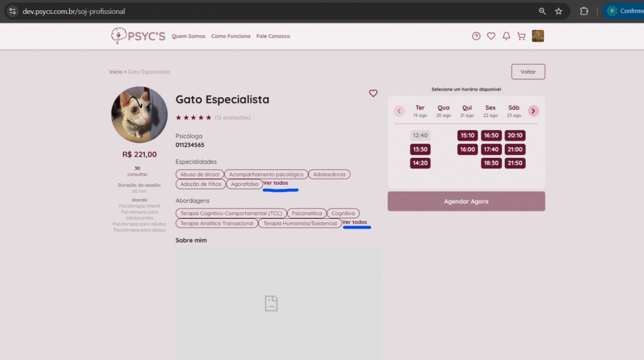The image size is (644, 360).
Task: Open favorites heart icon in header
Action: (491, 36)
